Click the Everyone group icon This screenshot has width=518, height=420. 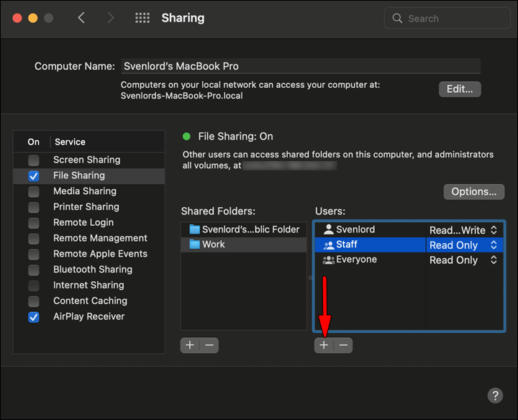328,260
